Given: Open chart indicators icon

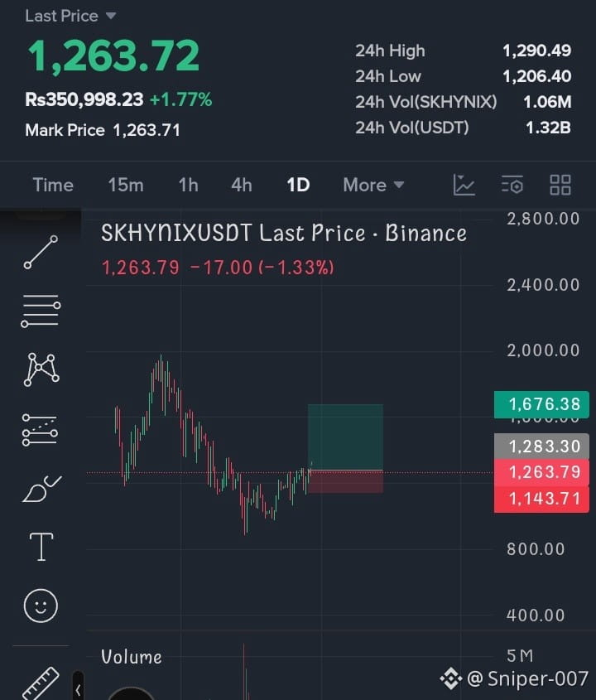Looking at the screenshot, I should point(464,185).
